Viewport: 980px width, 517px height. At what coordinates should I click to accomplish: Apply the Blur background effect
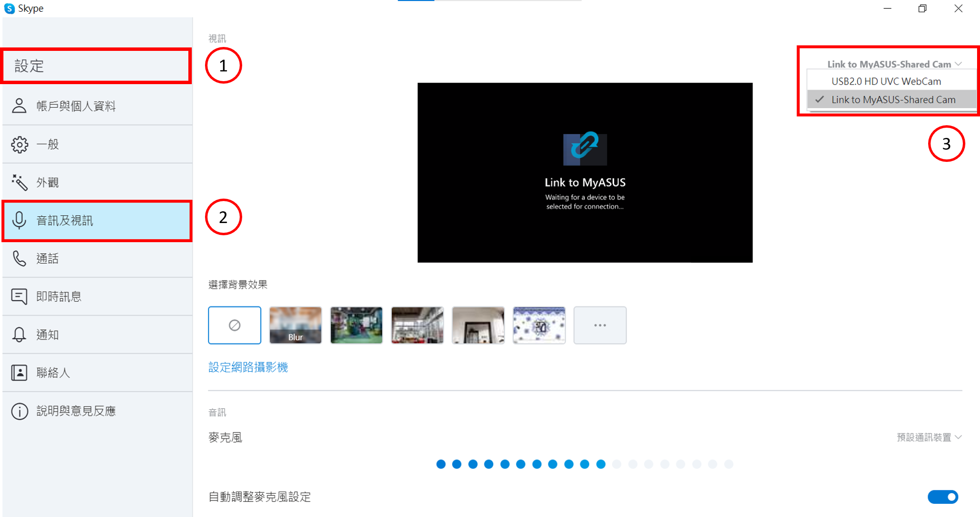click(x=296, y=325)
